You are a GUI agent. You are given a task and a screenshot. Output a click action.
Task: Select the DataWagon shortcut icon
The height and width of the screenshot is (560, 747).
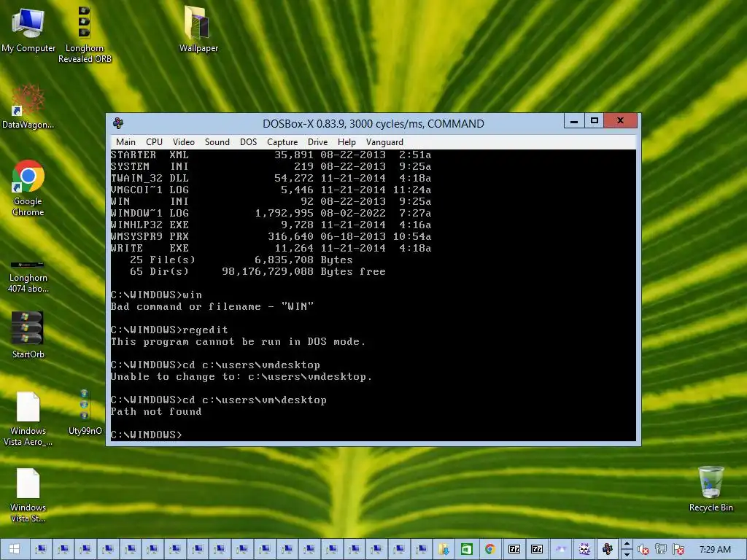click(x=28, y=106)
